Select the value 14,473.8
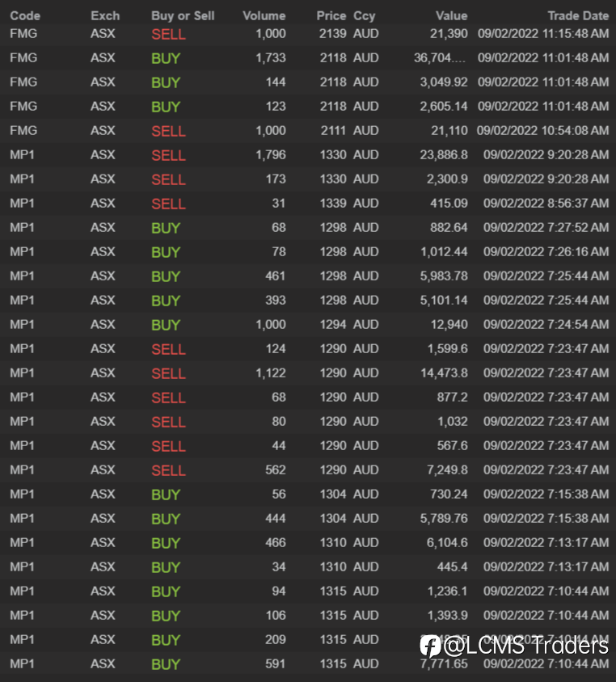616x682 pixels. [444, 373]
